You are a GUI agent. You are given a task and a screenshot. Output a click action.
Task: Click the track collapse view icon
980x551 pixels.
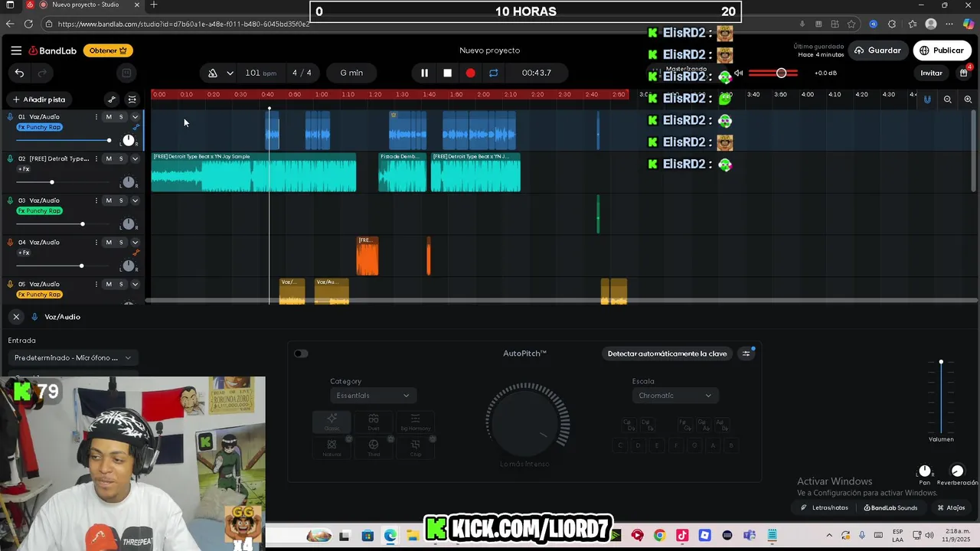[132, 99]
